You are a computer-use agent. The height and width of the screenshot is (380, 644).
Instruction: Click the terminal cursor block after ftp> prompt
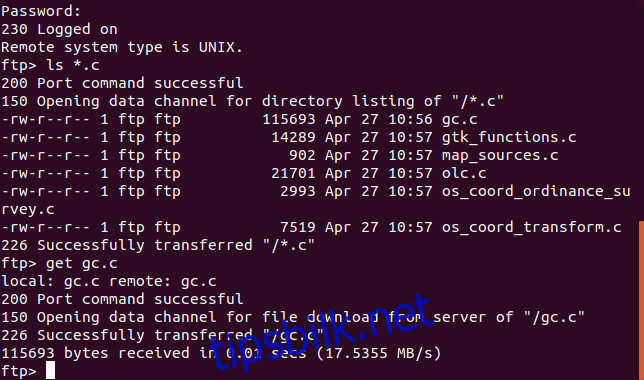[50, 370]
